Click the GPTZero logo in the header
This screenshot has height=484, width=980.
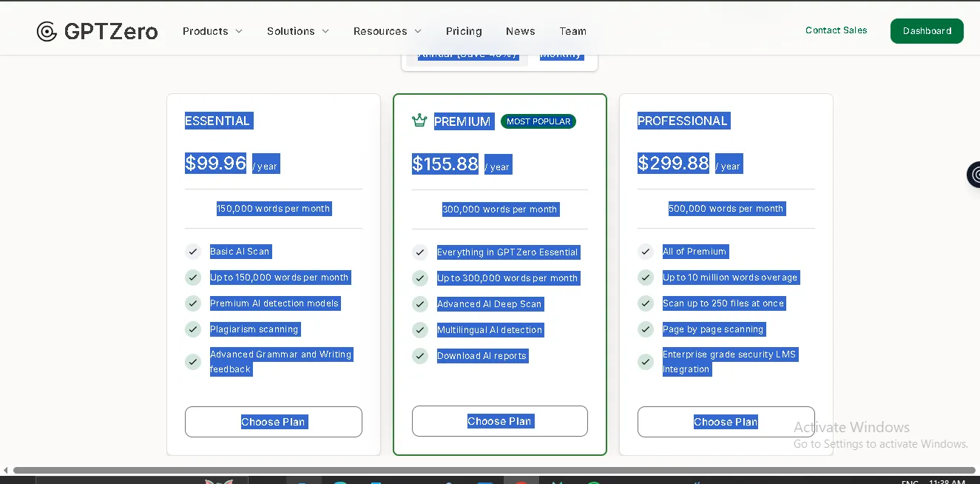(97, 31)
